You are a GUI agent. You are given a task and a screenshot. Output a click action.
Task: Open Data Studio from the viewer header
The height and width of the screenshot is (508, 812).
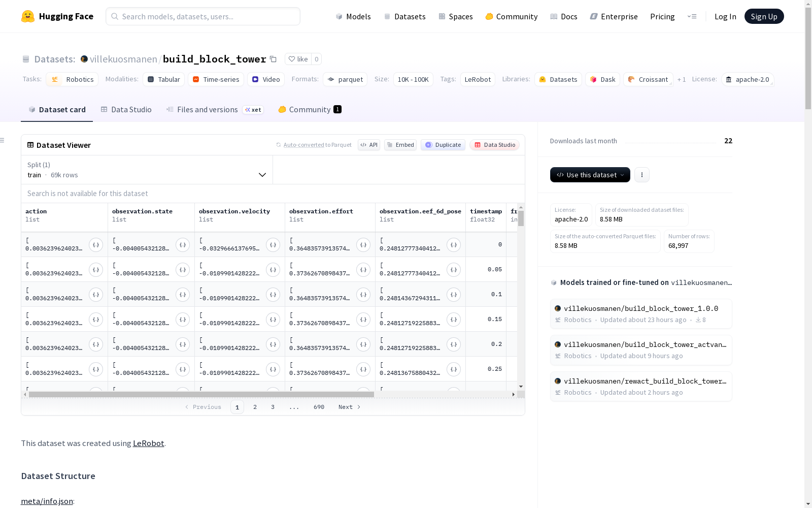(x=495, y=145)
